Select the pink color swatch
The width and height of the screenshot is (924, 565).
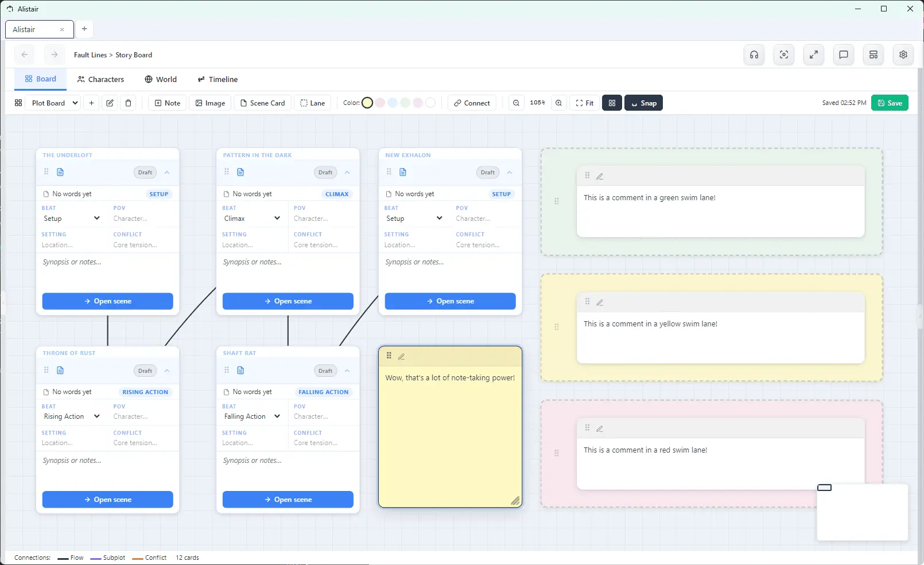[380, 103]
